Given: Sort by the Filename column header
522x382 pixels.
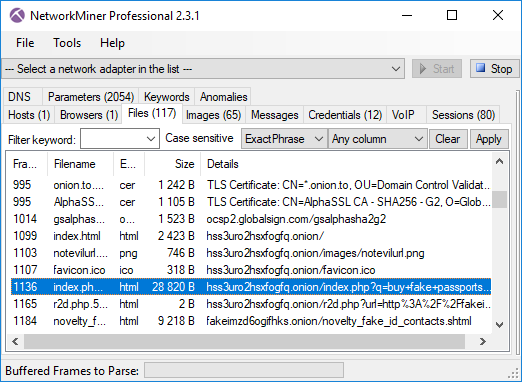Looking at the screenshot, I should [x=80, y=164].
